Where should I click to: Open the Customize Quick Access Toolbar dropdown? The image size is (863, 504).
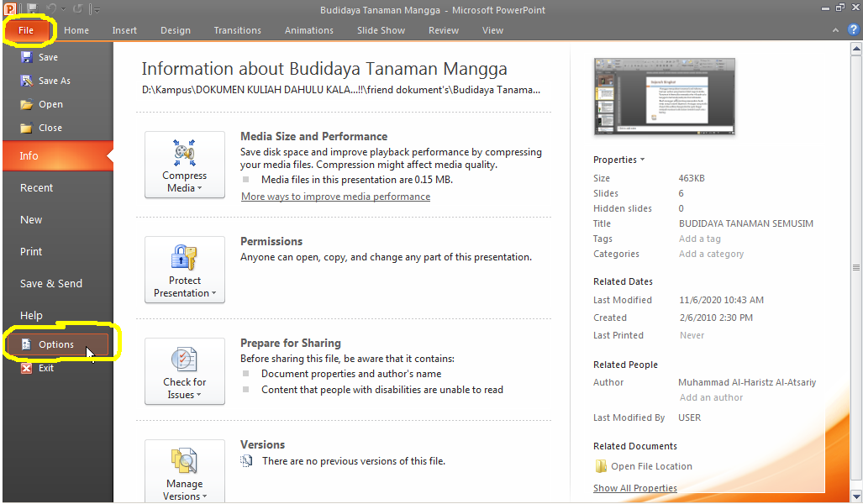coord(96,9)
